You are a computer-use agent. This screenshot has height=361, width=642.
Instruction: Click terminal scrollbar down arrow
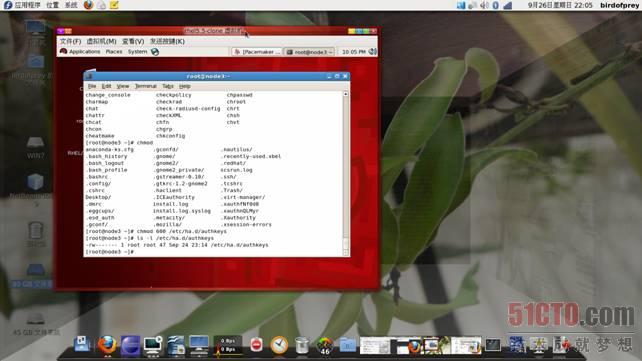(x=346, y=253)
